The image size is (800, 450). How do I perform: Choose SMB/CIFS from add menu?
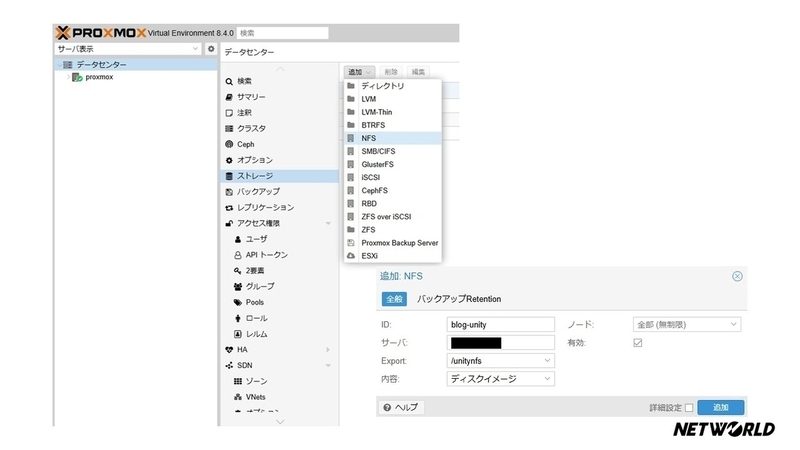click(x=393, y=152)
